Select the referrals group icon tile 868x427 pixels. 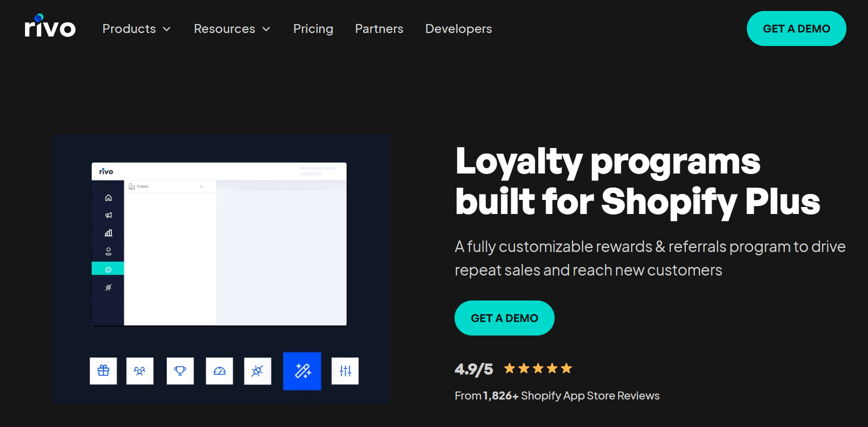(x=140, y=371)
